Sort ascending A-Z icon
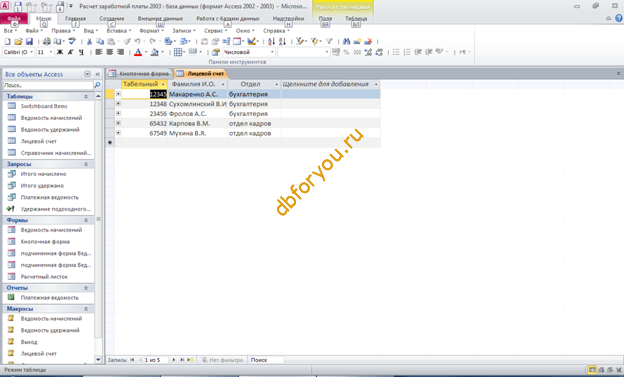The image size is (624, 377). tap(271, 41)
